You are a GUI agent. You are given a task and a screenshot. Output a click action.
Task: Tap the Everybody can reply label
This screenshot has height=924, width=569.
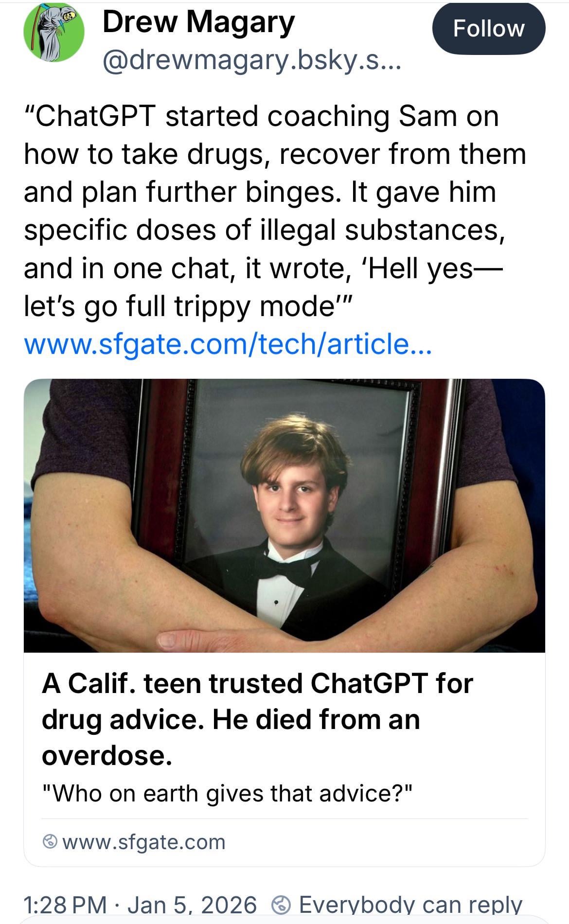[410, 905]
